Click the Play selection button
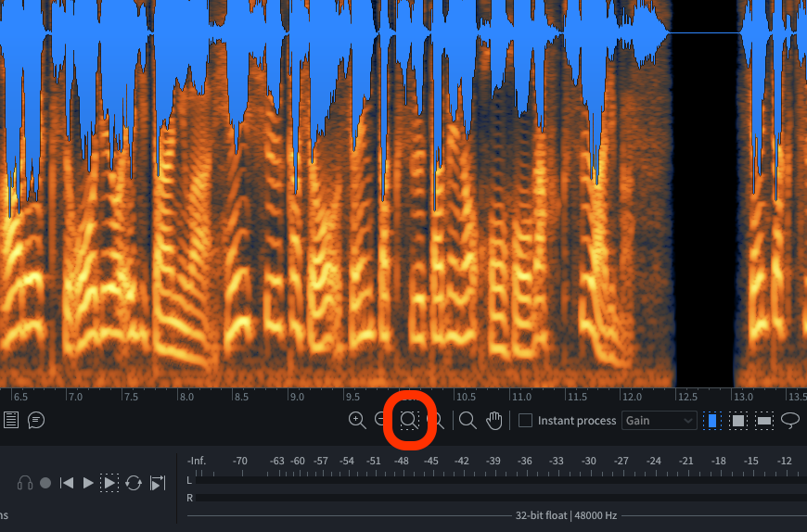 click(x=109, y=483)
